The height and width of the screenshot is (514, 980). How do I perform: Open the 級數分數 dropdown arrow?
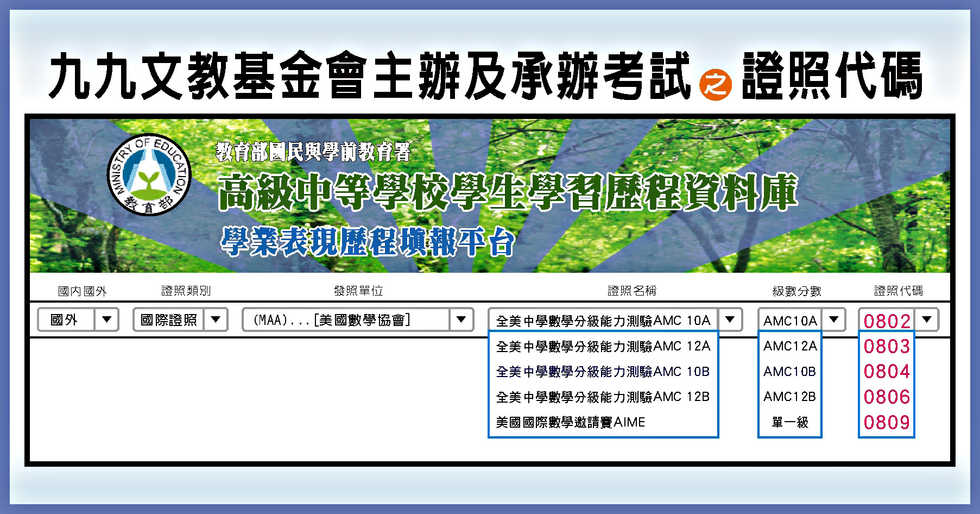click(x=834, y=319)
